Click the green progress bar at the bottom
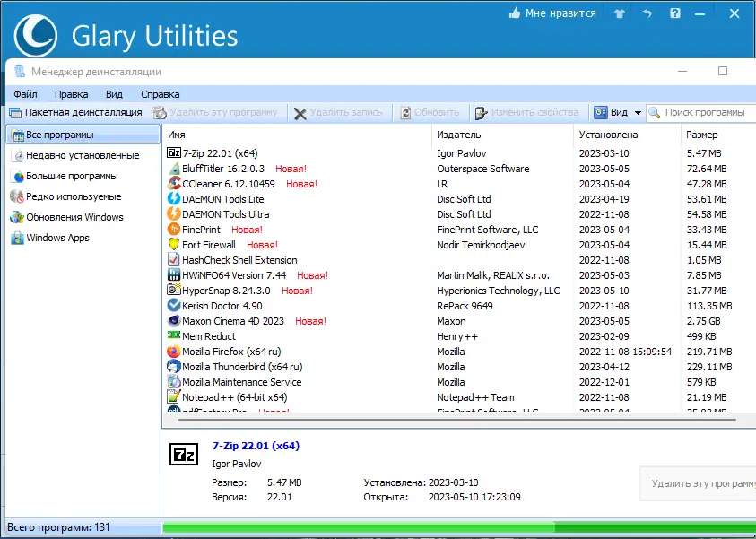This screenshot has width=756, height=539. click(x=459, y=527)
